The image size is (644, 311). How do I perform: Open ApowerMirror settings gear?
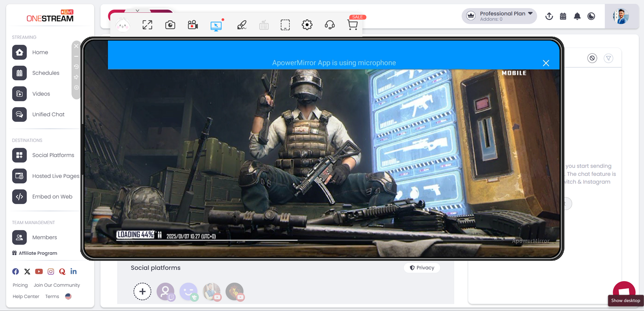(x=307, y=25)
